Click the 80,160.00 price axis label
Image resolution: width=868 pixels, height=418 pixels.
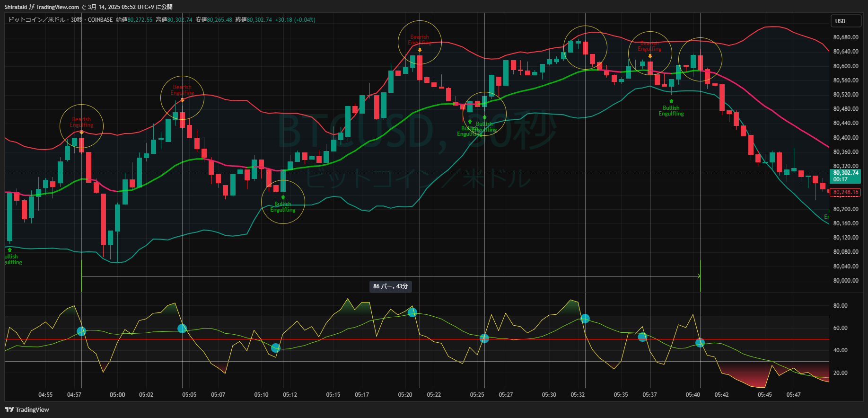845,223
